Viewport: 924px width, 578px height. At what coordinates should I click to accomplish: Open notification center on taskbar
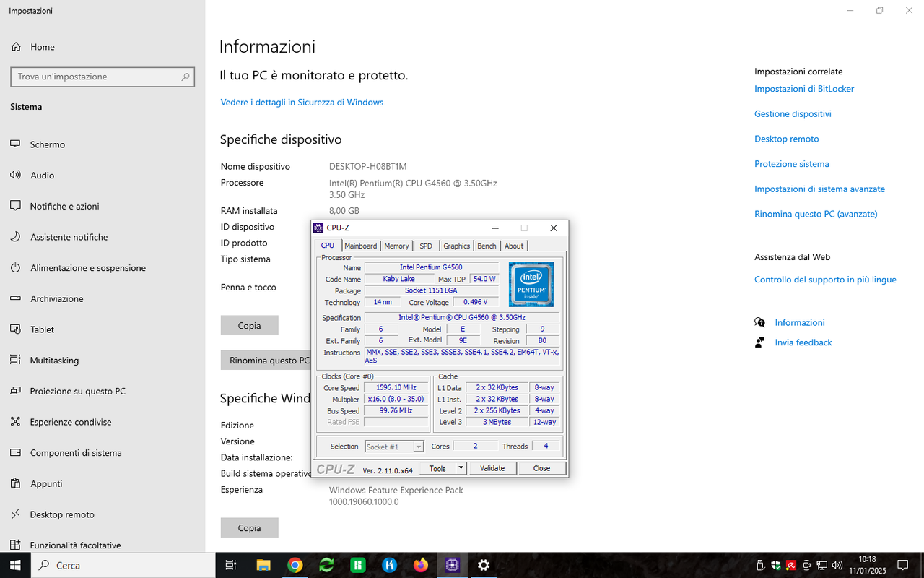(x=902, y=565)
